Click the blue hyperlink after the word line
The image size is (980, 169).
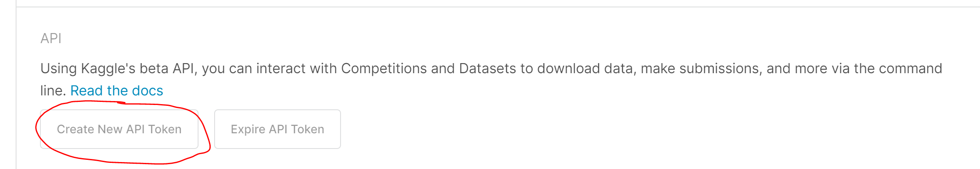point(117,91)
